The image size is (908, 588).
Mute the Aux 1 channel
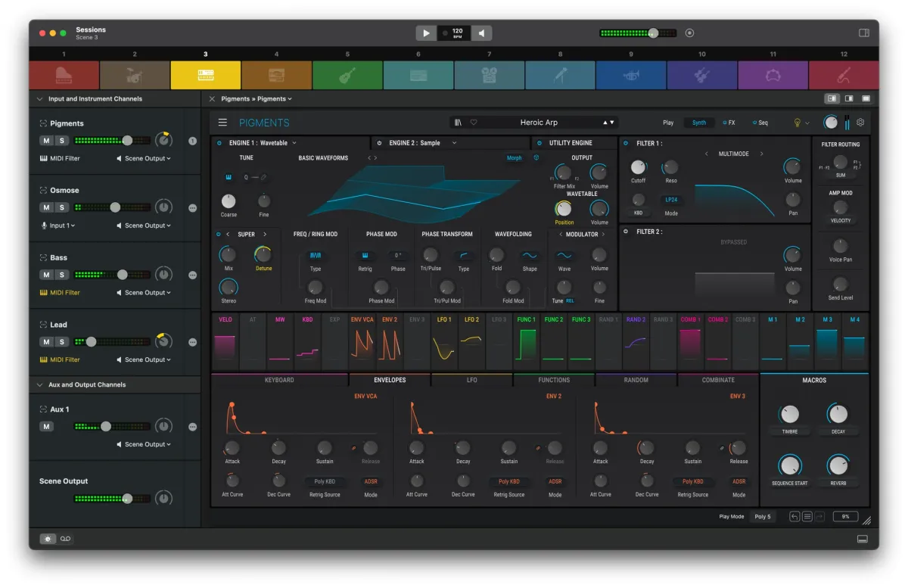point(46,427)
